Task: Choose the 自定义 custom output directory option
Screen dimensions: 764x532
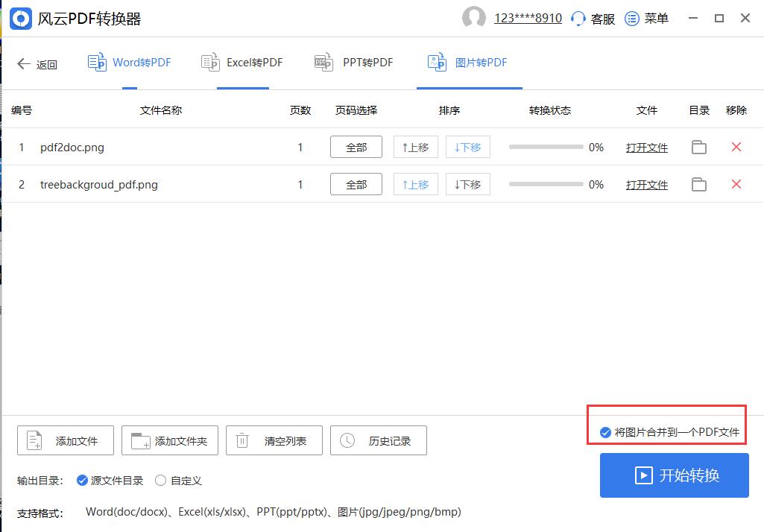Action: click(x=160, y=481)
